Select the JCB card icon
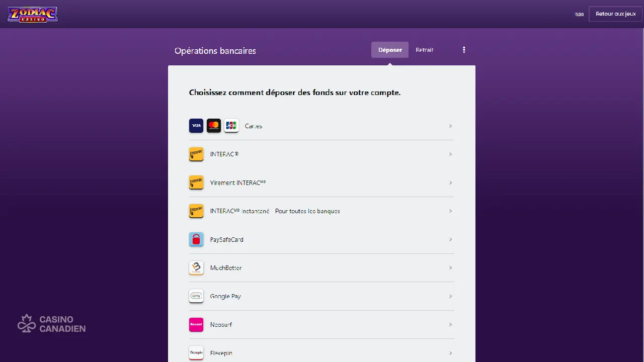Screen dimensions: 644x362 pyautogui.click(x=231, y=126)
